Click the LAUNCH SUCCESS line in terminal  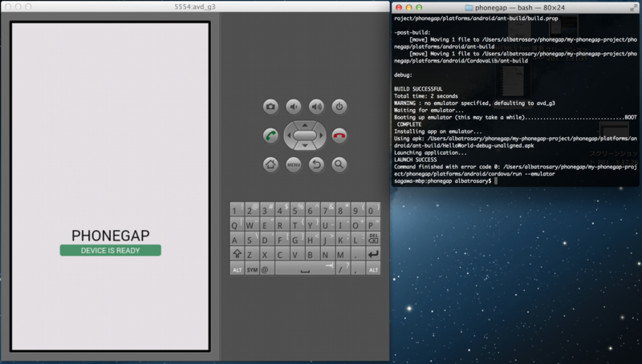click(415, 160)
